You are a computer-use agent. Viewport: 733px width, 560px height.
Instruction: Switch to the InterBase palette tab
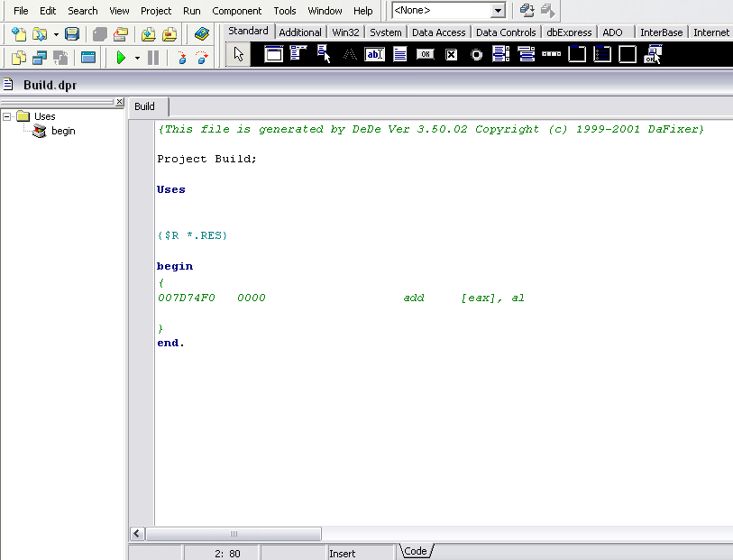pos(662,32)
